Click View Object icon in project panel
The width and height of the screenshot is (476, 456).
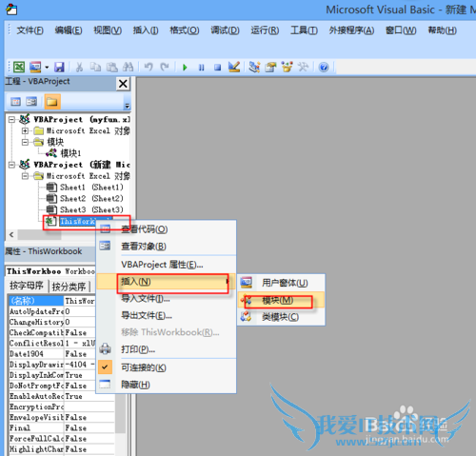click(31, 102)
